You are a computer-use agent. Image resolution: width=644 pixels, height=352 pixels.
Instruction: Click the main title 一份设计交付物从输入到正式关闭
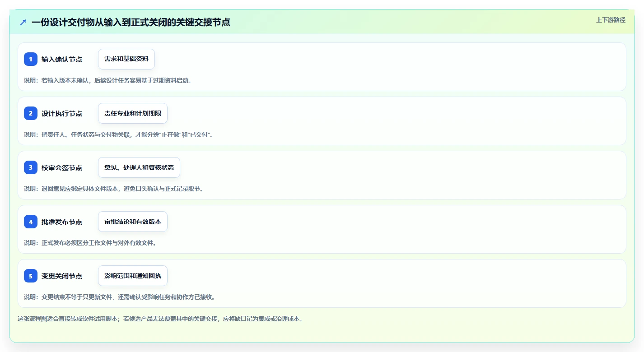point(131,22)
